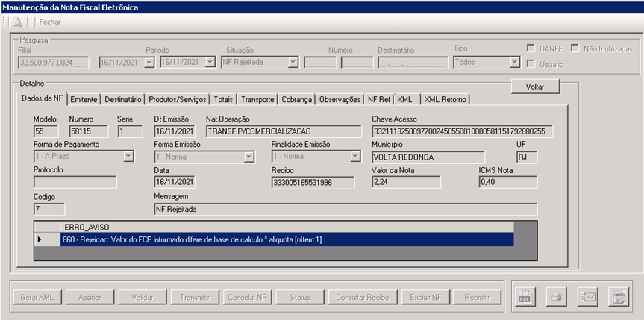Click the Modelo field showing 55
This screenshot has height=320, width=644.
tap(46, 131)
